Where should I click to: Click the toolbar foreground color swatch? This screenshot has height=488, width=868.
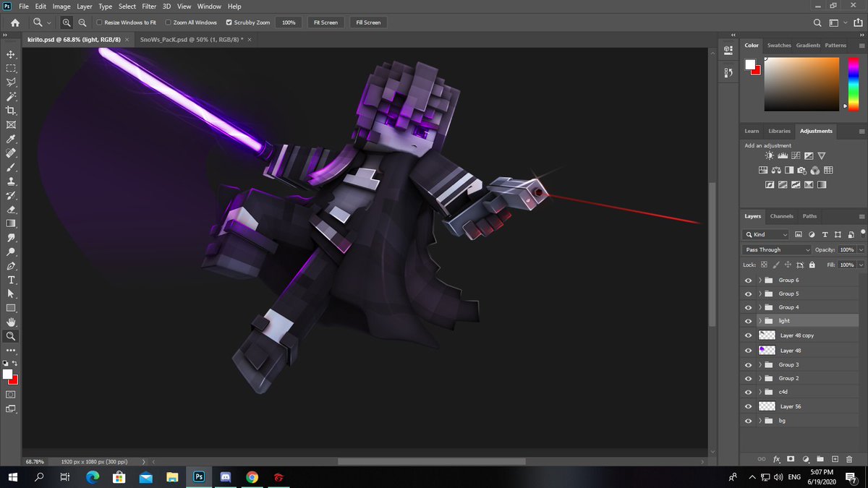pyautogui.click(x=8, y=374)
